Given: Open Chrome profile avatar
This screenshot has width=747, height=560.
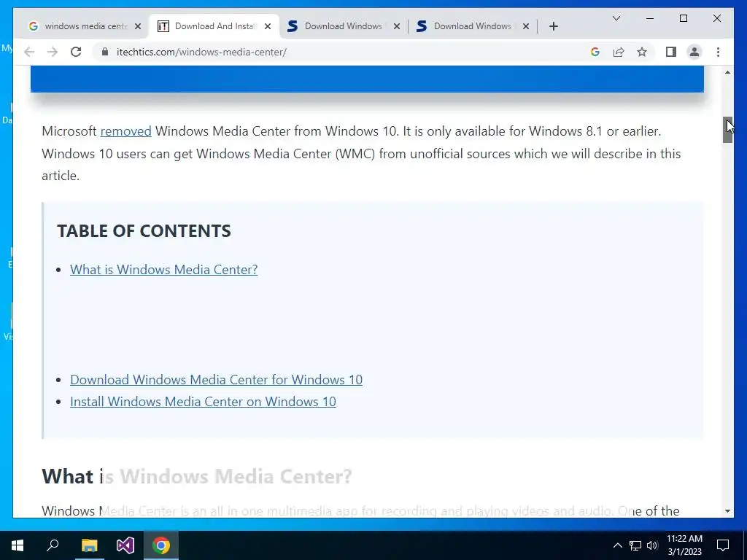Looking at the screenshot, I should pos(694,52).
